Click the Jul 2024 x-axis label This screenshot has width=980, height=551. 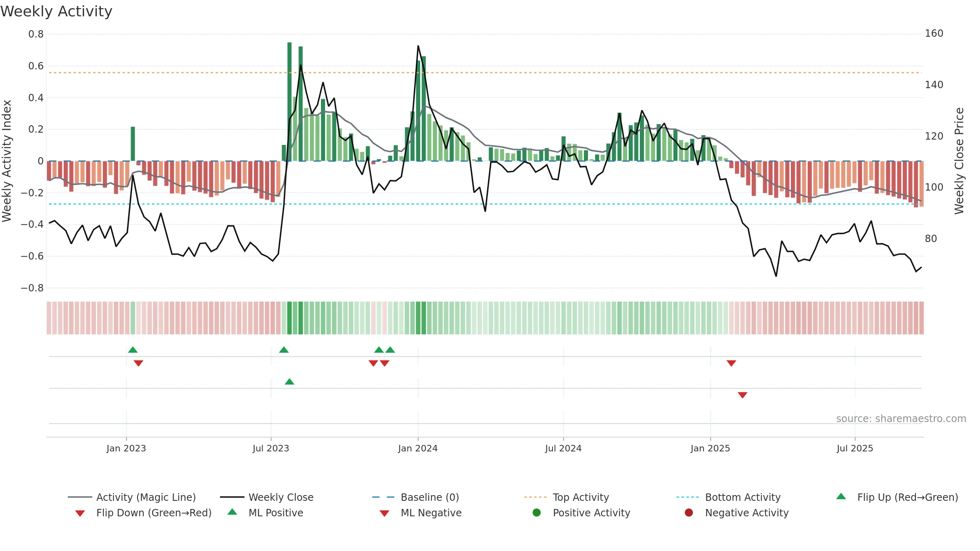coord(563,448)
